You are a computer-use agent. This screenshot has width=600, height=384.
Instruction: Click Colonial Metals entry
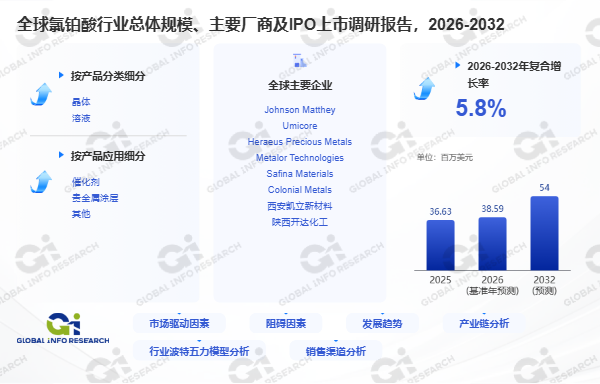click(300, 190)
